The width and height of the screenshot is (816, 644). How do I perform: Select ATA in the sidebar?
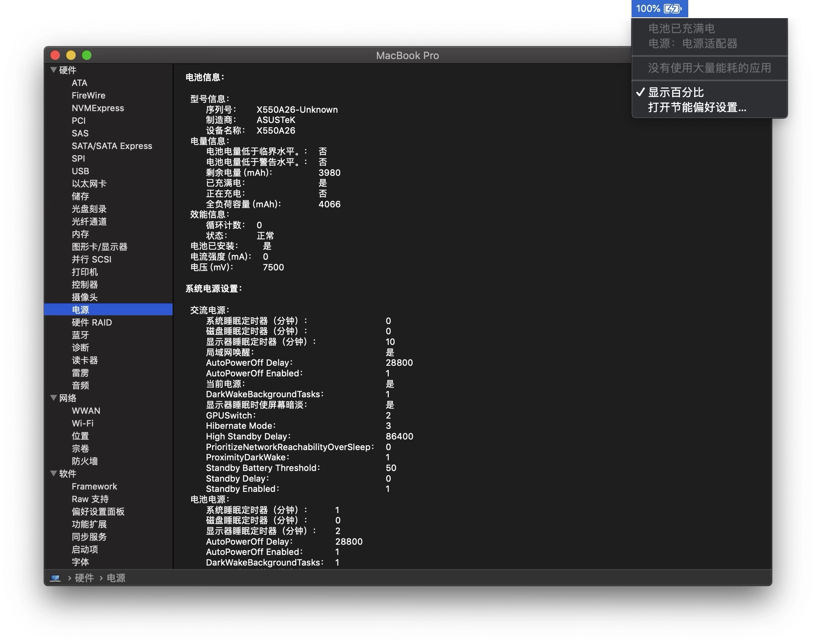[79, 83]
